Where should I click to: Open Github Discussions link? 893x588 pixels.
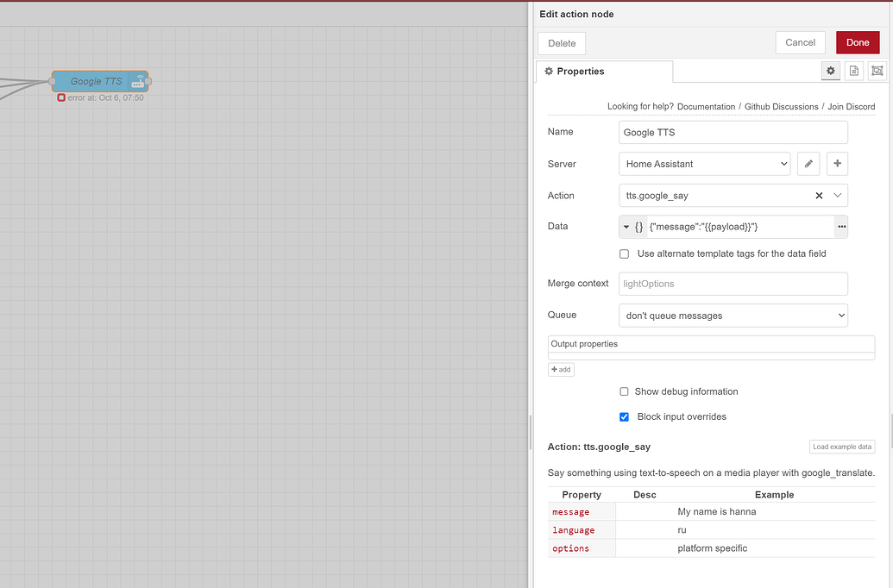782,106
